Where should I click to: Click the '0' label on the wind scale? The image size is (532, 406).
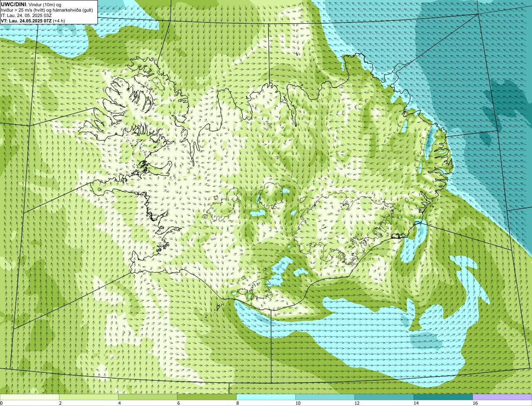pyautogui.click(x=1, y=403)
